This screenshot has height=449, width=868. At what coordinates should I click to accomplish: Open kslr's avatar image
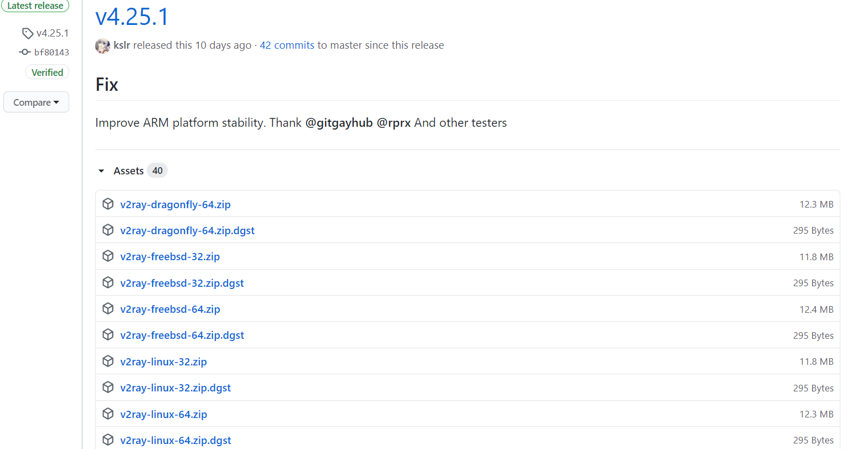click(x=102, y=45)
